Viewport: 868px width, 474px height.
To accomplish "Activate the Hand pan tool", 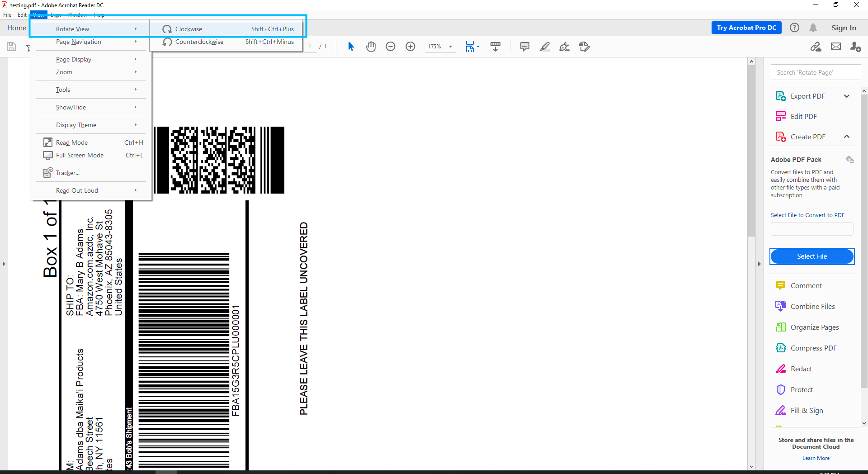I will click(371, 47).
